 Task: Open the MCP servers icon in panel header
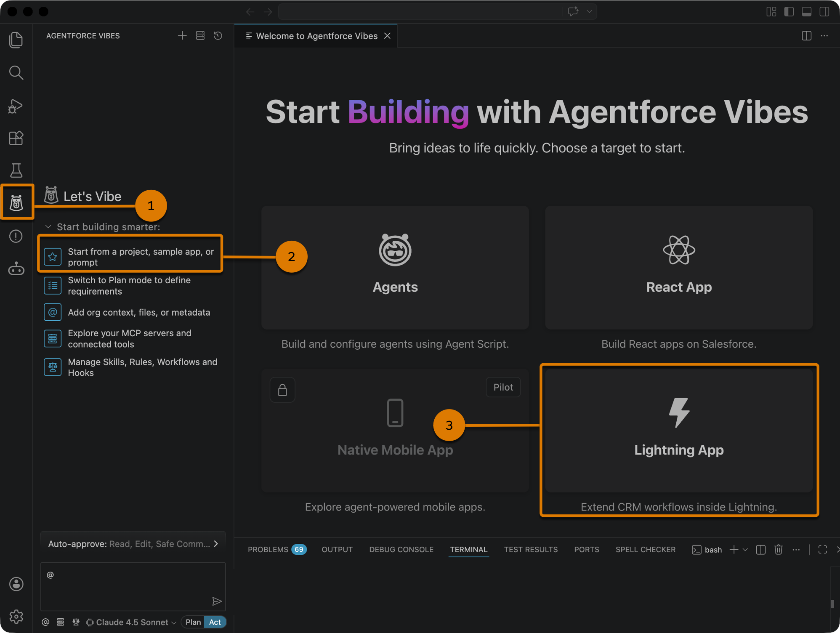pos(200,36)
